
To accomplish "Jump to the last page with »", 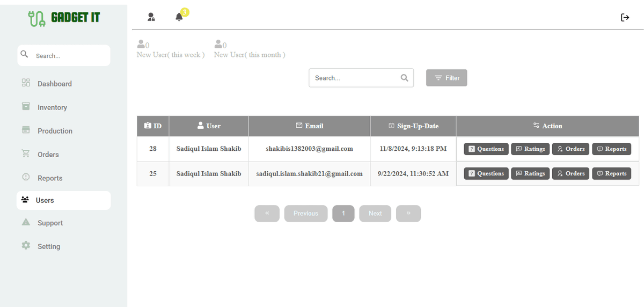I will click(x=408, y=213).
